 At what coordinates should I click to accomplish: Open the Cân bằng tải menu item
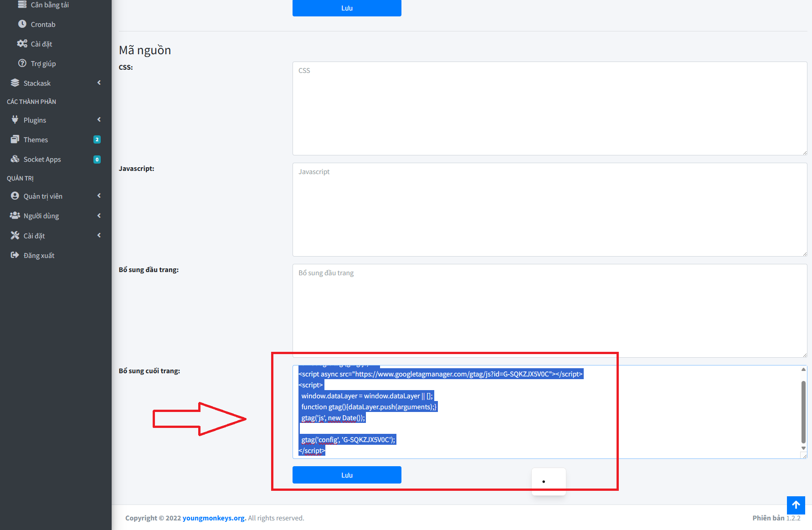click(x=56, y=5)
